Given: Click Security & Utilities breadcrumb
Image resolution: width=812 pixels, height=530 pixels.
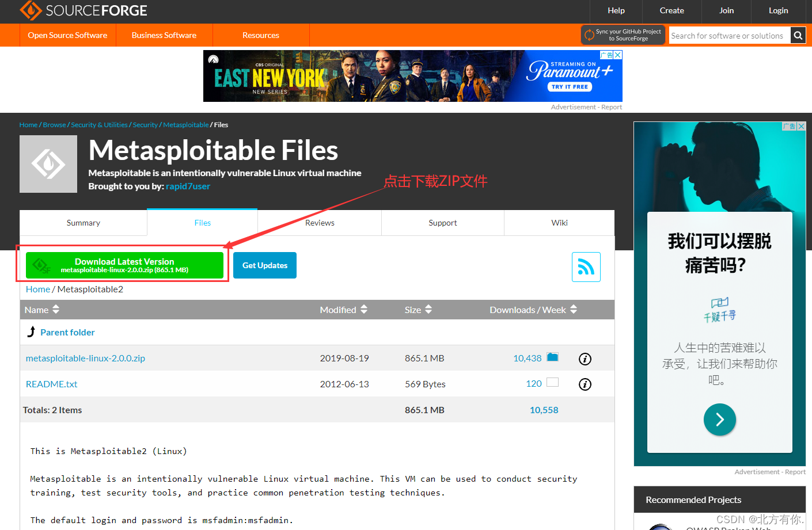Looking at the screenshot, I should pos(99,125).
